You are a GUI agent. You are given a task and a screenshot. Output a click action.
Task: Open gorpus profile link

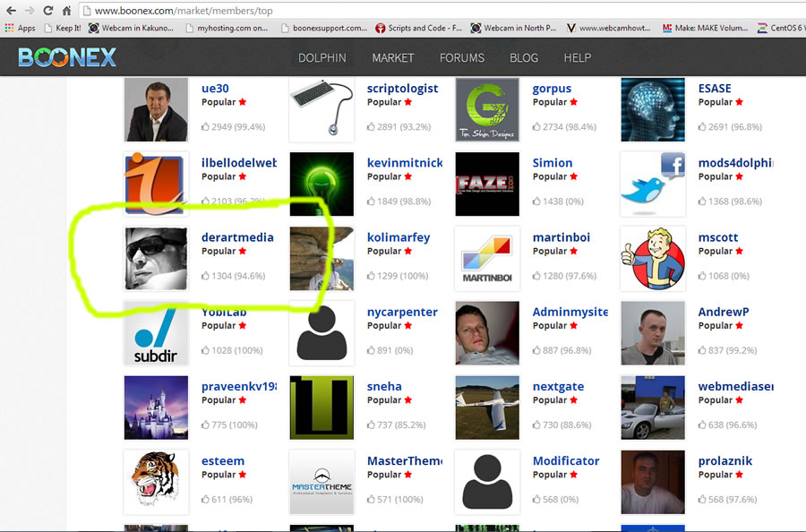point(552,89)
